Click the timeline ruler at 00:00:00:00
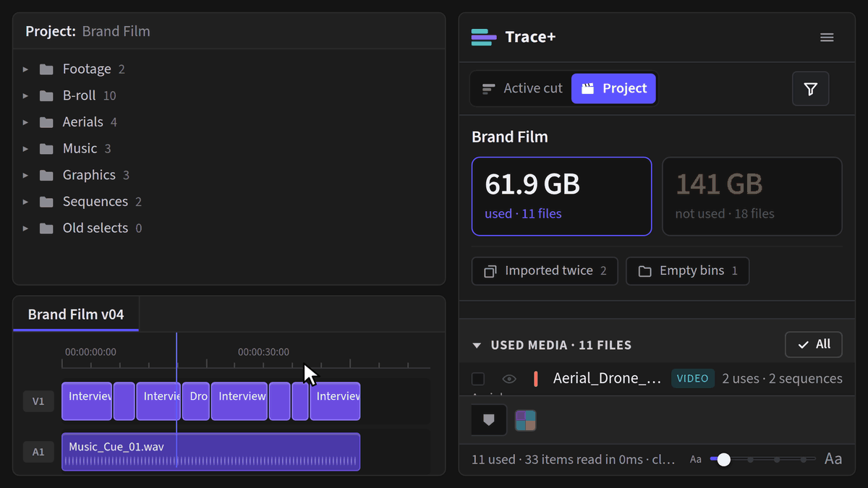The image size is (868, 488). (x=90, y=352)
